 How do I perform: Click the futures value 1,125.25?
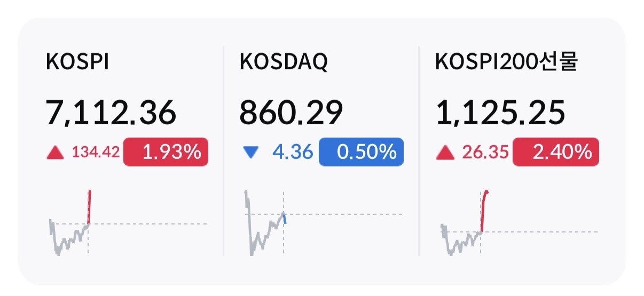[x=501, y=113]
